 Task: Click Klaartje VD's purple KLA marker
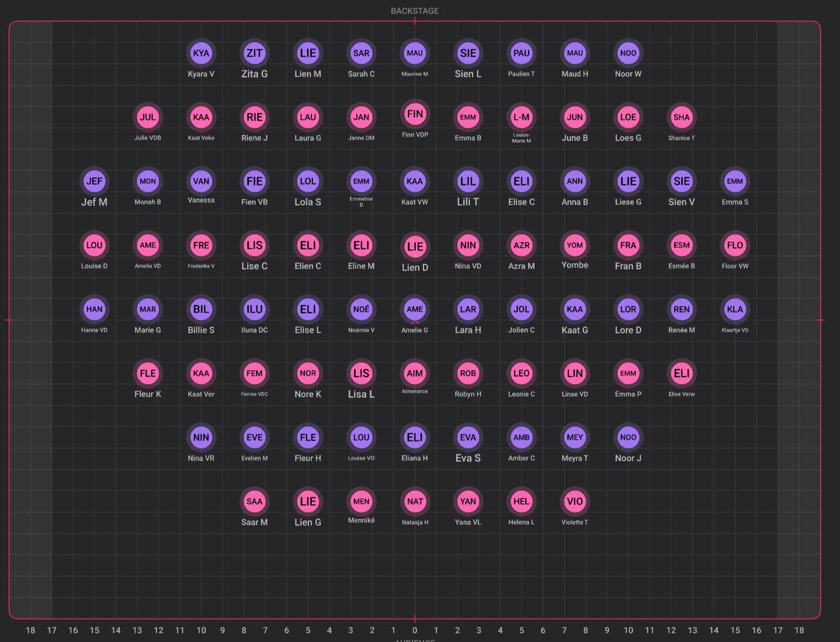click(735, 309)
